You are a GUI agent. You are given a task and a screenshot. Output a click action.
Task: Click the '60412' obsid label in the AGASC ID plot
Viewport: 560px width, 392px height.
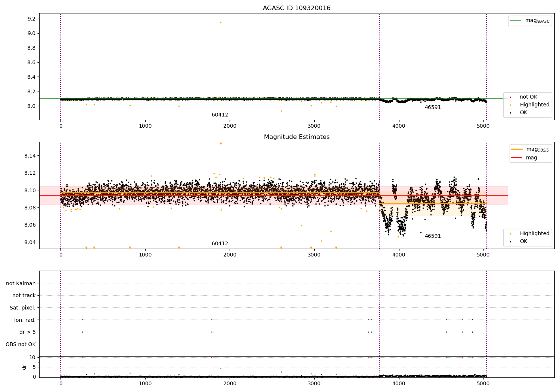coord(220,115)
